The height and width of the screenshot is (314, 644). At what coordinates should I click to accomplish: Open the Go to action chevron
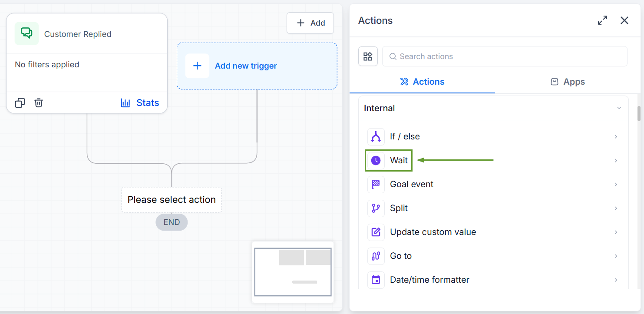616,256
